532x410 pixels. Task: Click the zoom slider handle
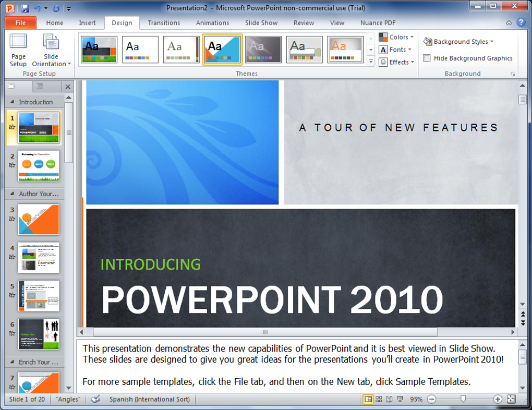click(463, 399)
